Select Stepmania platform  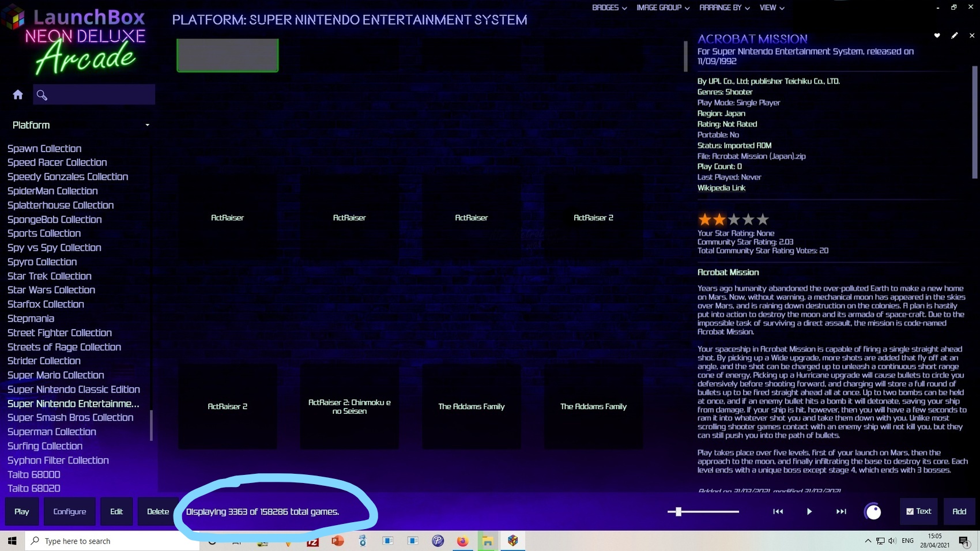pos(31,319)
